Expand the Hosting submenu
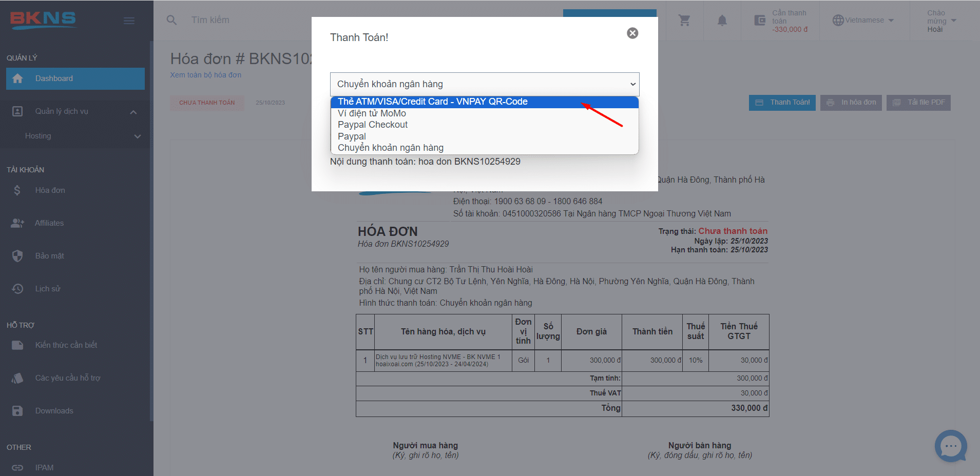This screenshot has height=476, width=980. tap(138, 136)
